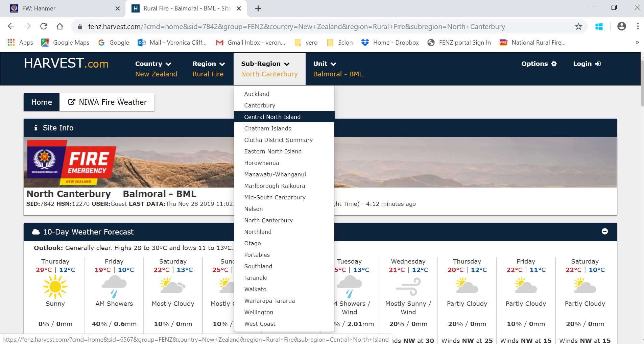Screen dimensions: 644x344
Task: Open the Chrome profile avatar icon
Action: (621, 26)
